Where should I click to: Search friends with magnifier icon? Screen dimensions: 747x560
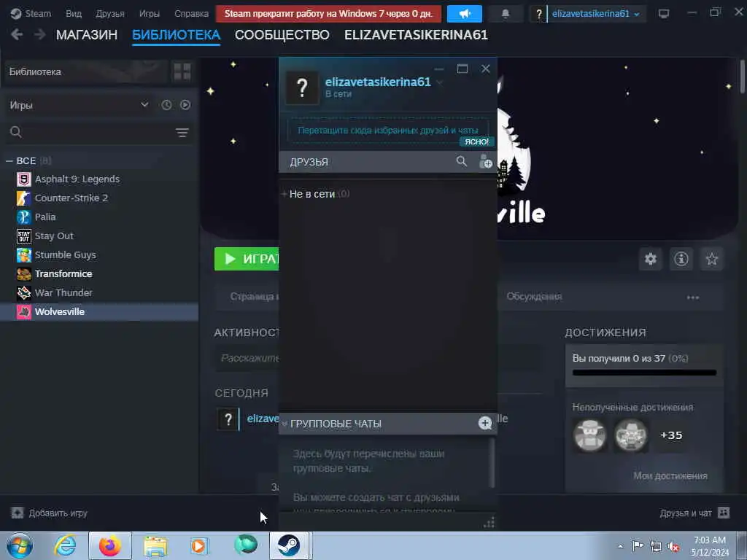tap(461, 161)
